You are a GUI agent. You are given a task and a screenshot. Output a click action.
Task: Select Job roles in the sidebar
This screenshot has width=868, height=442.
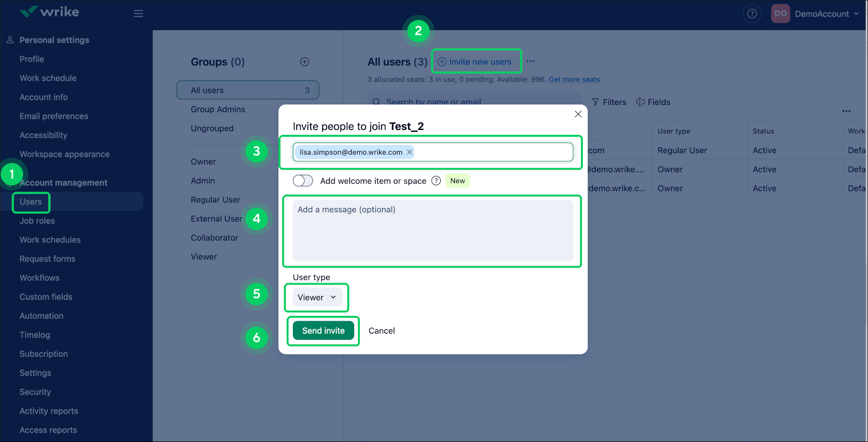37,221
